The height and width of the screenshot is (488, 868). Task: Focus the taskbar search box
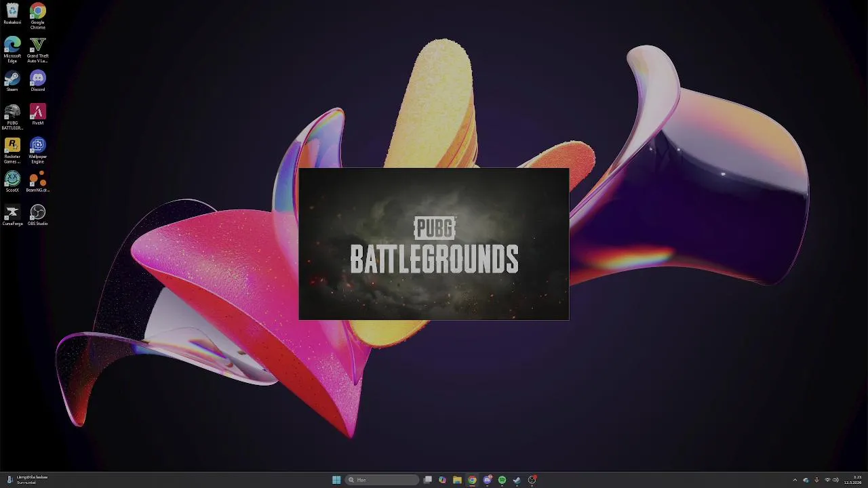382,480
